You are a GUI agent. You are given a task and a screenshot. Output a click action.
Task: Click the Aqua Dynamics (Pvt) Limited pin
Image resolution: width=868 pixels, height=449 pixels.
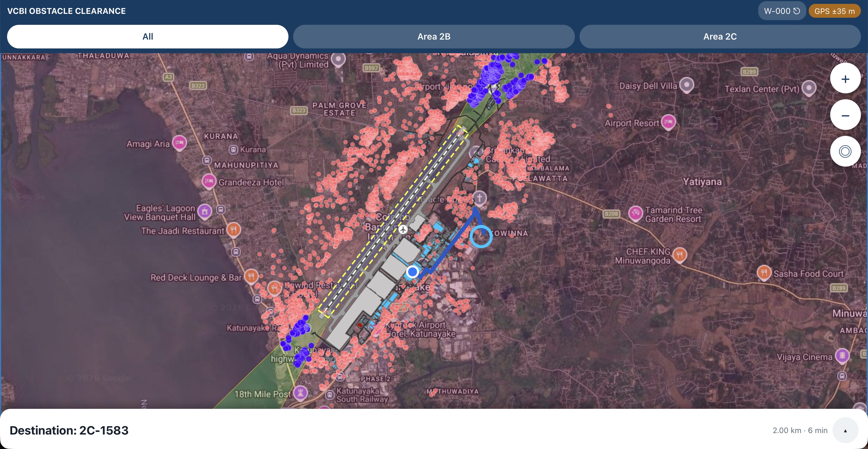click(338, 60)
